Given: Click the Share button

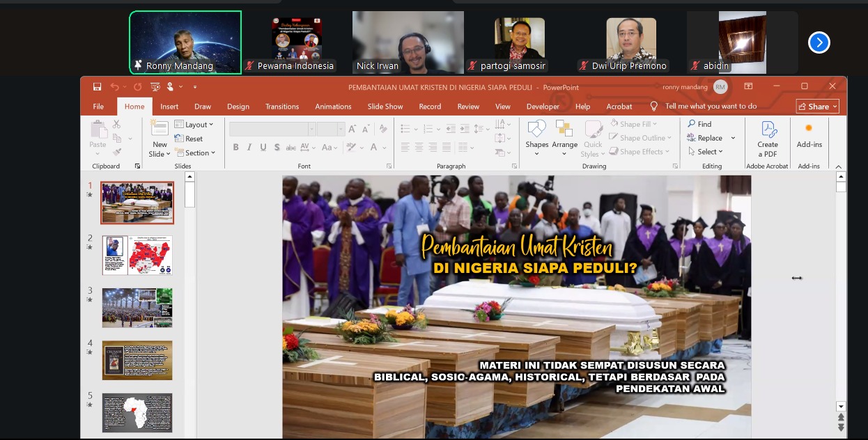Looking at the screenshot, I should click(x=817, y=107).
